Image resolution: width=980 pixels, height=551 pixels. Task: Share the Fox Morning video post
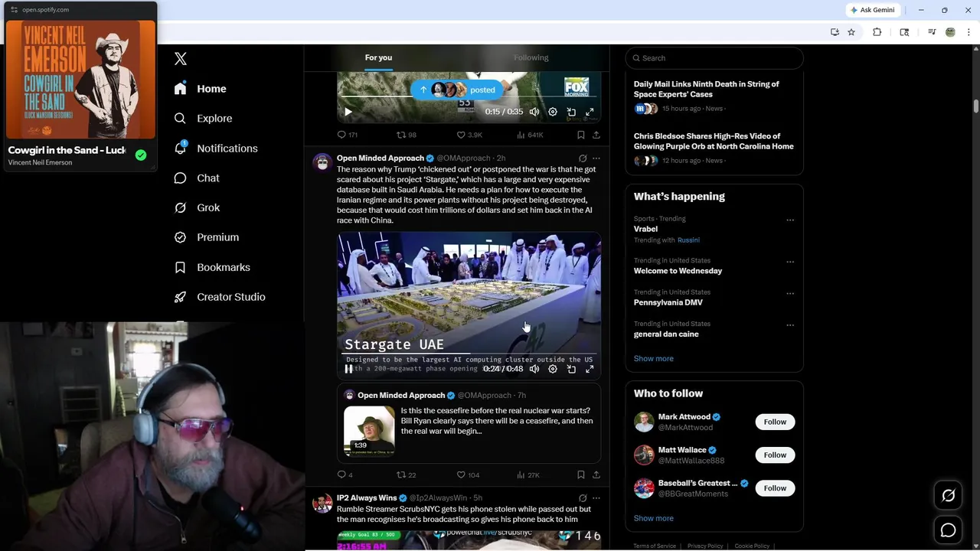(596, 135)
